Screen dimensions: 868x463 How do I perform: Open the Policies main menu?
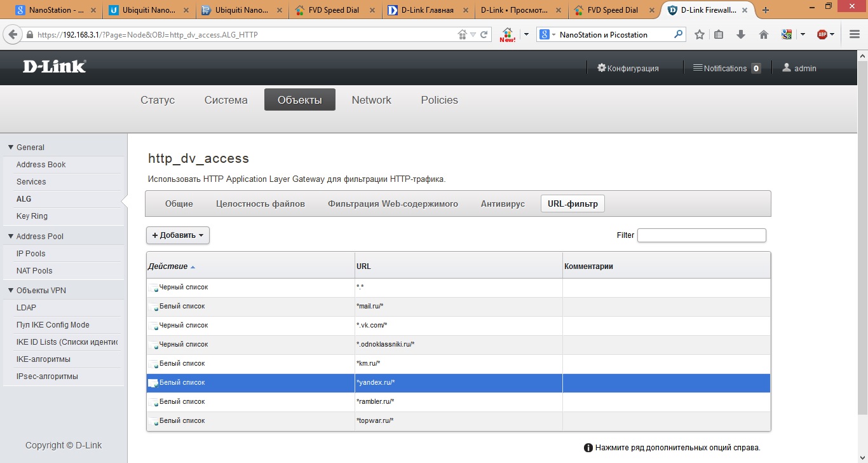click(439, 100)
